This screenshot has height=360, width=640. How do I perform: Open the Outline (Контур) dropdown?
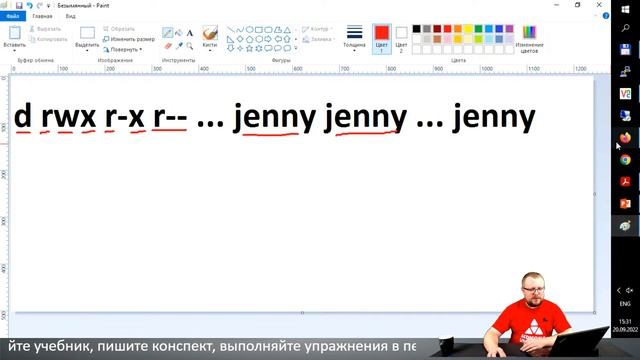[318, 29]
